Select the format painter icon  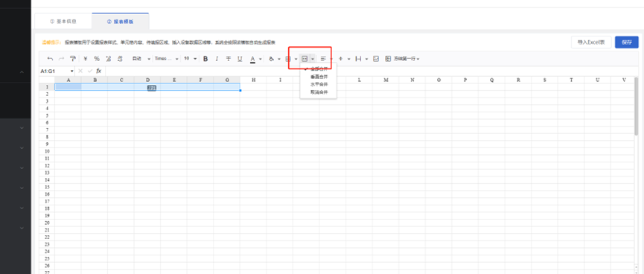pos(73,59)
